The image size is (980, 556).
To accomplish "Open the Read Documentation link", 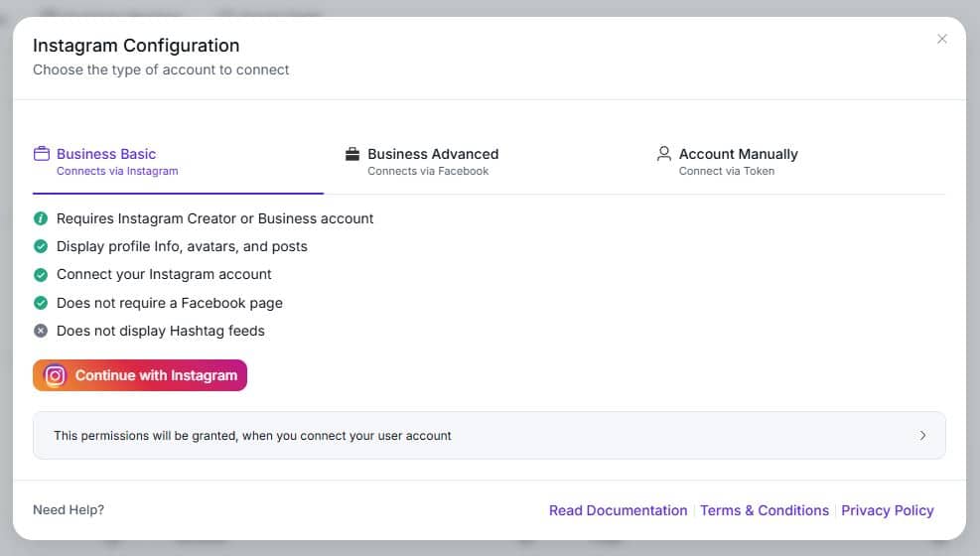I will click(619, 510).
